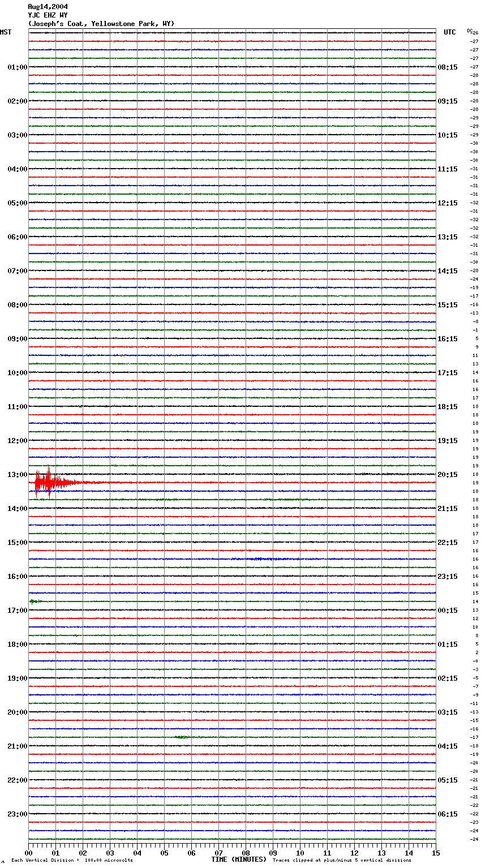
Task: Click the 06:00 MST time label
Action: (18, 237)
